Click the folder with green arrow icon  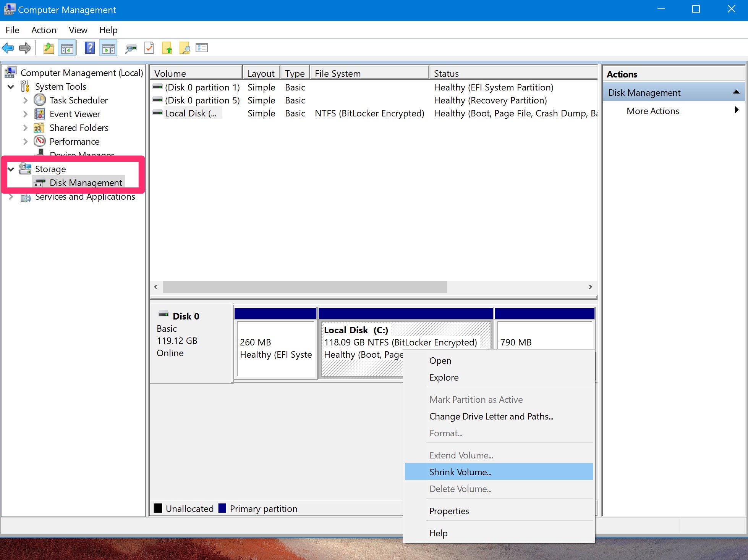coord(167,48)
